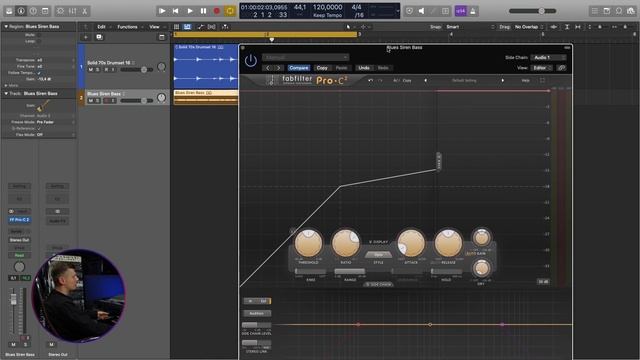This screenshot has width=640, height=360.
Task: Collapse the Track Blues Siren Bass disclosure triangle
Action: click(6, 93)
